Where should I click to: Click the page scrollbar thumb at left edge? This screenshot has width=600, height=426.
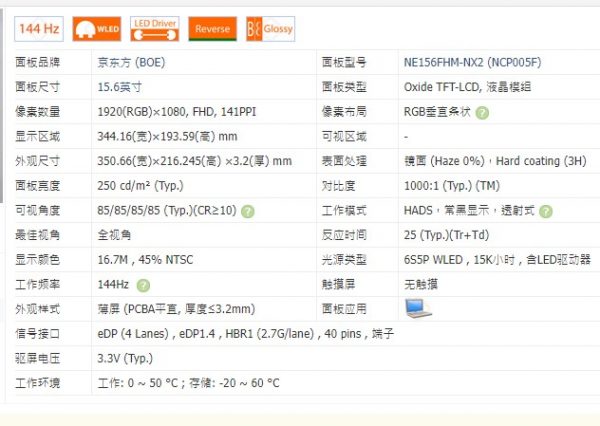click(x=2, y=105)
